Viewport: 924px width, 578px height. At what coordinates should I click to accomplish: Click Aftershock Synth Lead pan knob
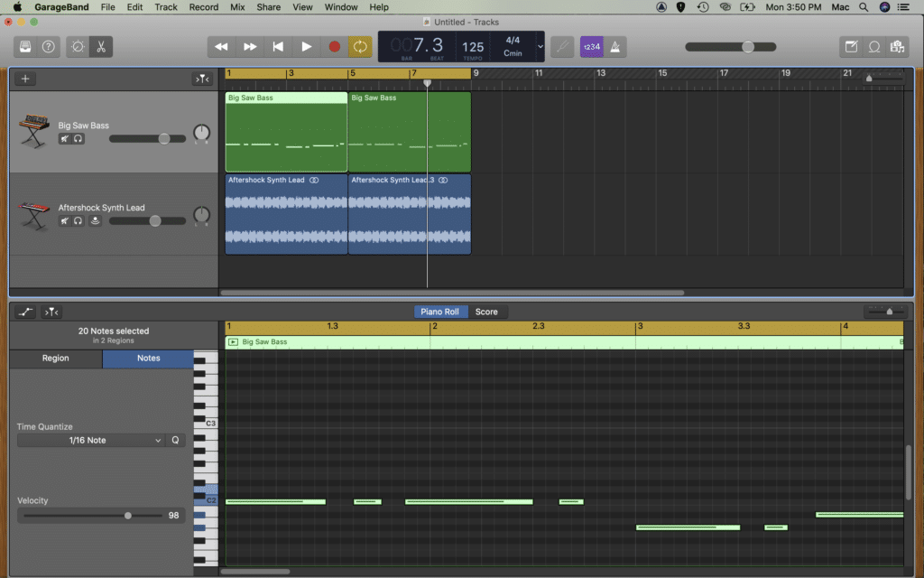coord(201,215)
